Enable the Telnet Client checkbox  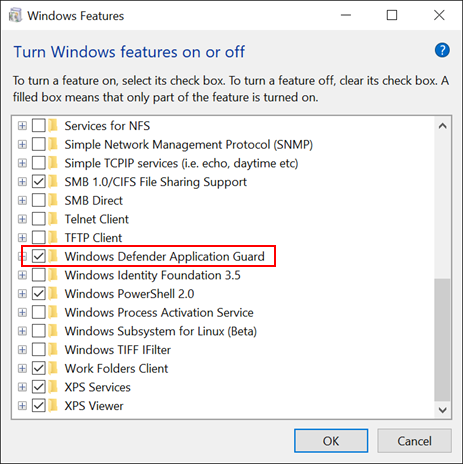coord(39,219)
